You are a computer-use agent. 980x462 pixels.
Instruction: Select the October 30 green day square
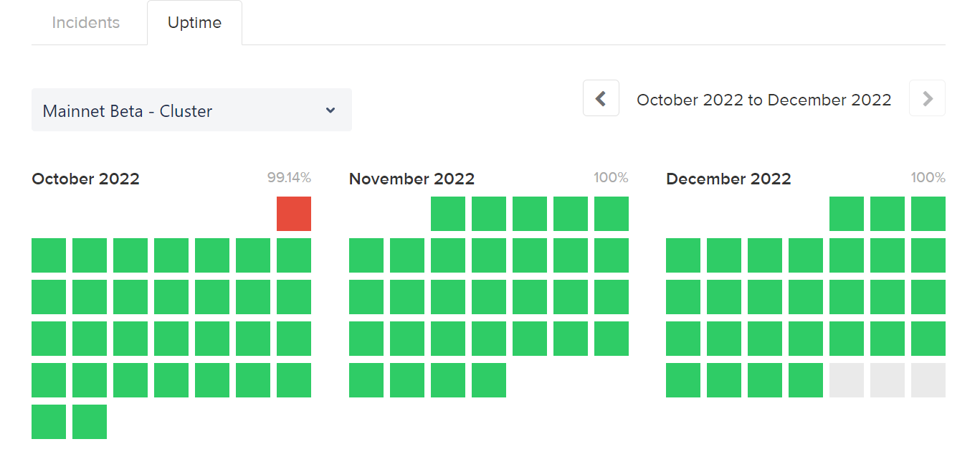pos(49,422)
